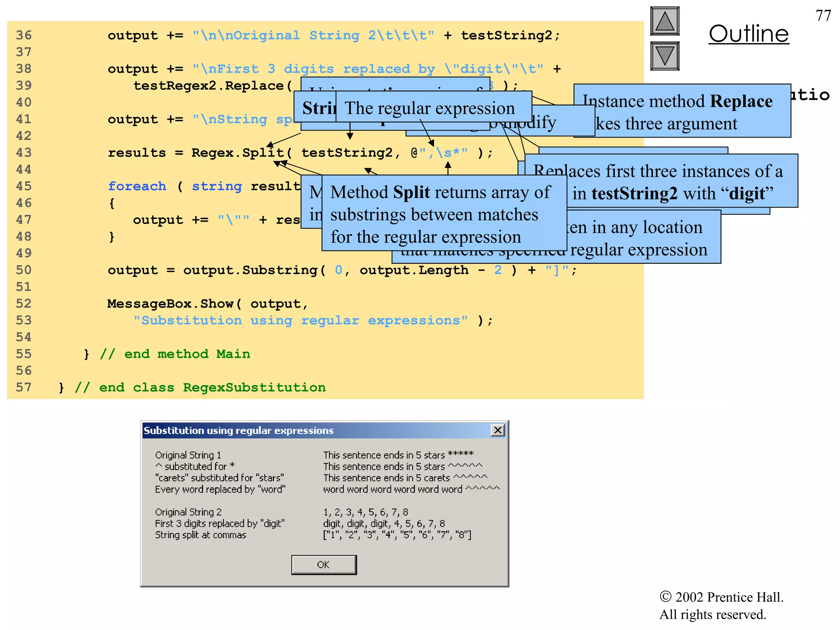Click "Original String 1" label in dialog
Viewport: 840px width, 630px height.
[188, 455]
